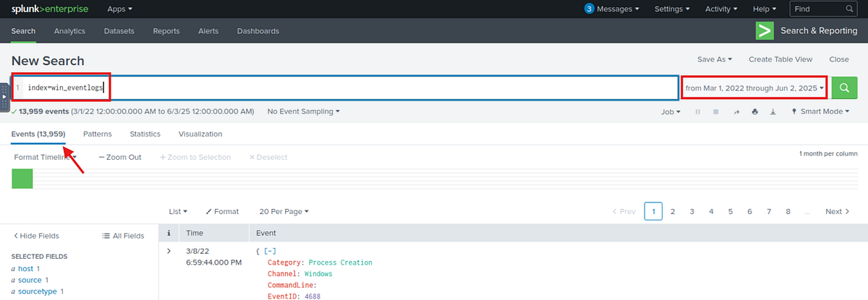Screen dimensions: 868x300
Task: Open the side panel handle
Action: 4,96
